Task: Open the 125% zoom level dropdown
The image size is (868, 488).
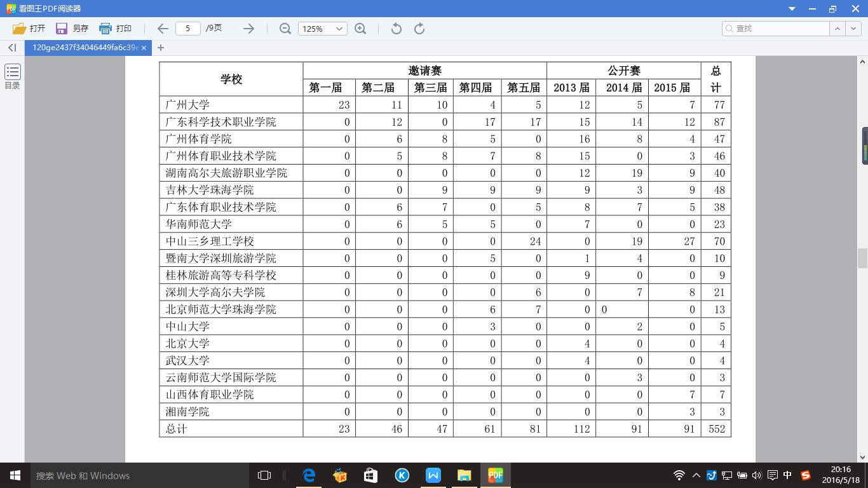Action: (323, 29)
